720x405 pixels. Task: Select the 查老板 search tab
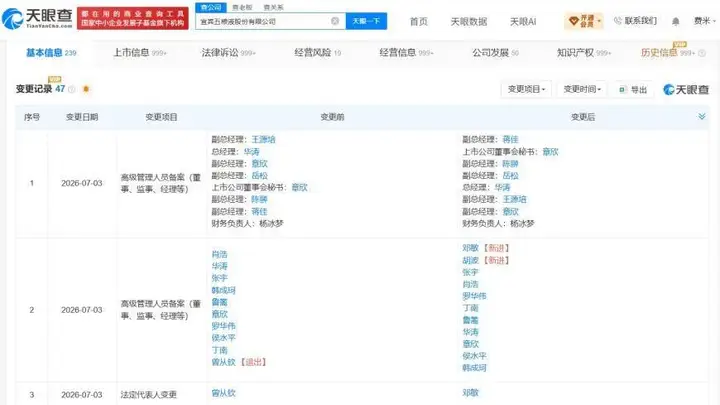pyautogui.click(x=242, y=7)
